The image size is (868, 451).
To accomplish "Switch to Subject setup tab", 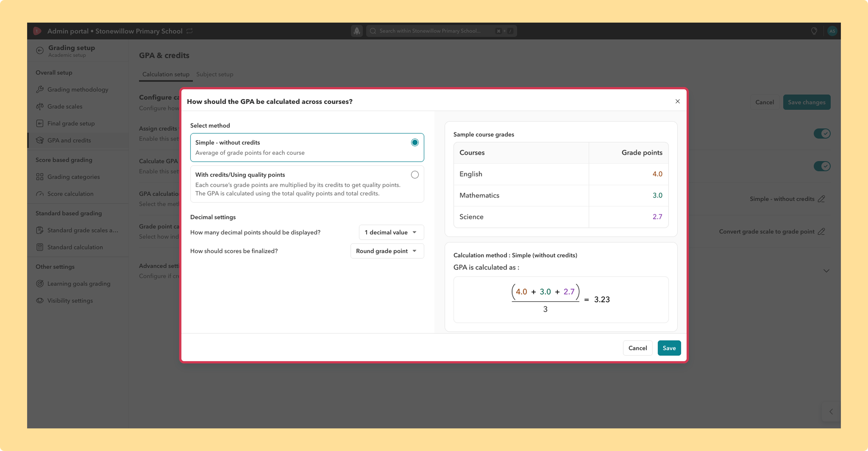I will 215,74.
